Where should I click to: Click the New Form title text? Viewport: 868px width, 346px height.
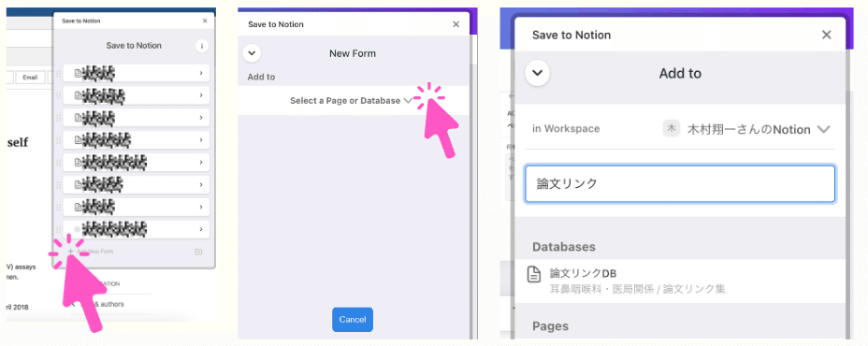[x=353, y=53]
